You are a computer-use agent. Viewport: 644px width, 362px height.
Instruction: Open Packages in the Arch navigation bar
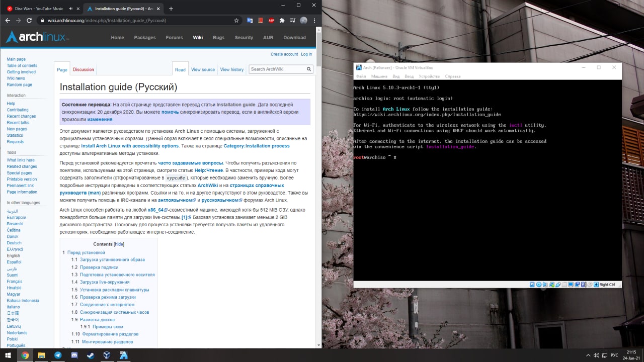pos(145,37)
